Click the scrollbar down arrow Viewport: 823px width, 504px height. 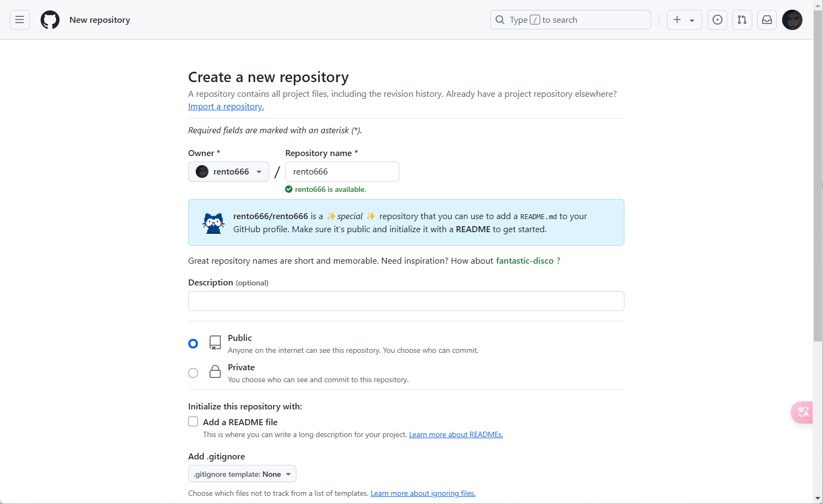click(818, 499)
